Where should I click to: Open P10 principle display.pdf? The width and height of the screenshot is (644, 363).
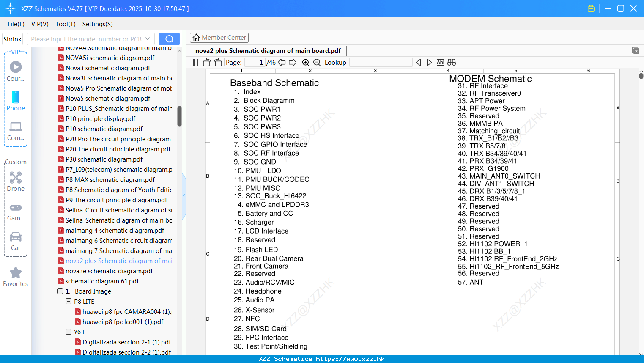pos(101,118)
